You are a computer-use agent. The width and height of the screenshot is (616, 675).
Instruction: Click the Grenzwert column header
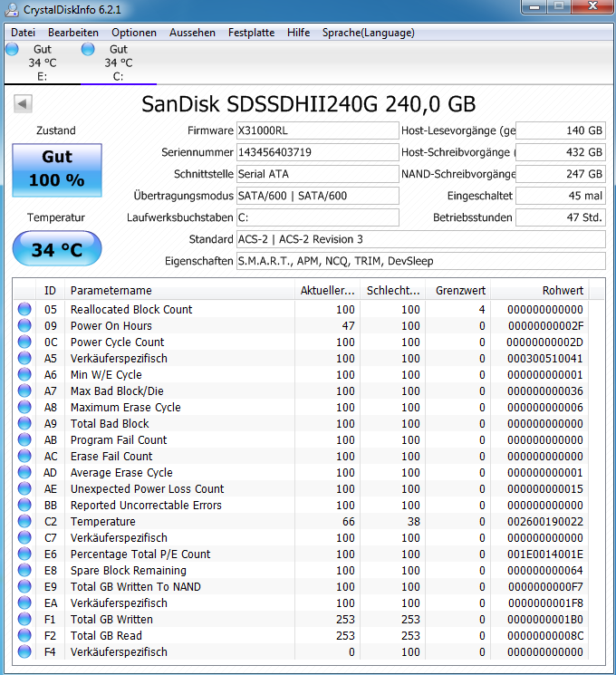pyautogui.click(x=458, y=291)
